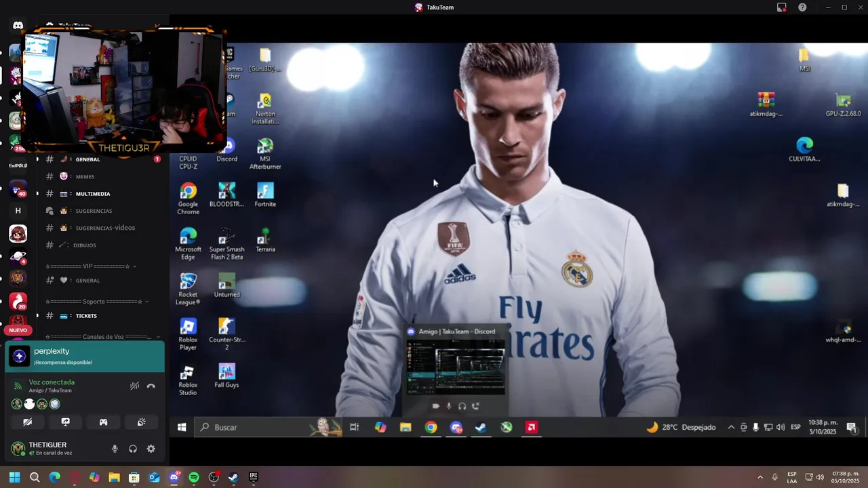Open the SUGERENCIAS forum channel
868x488 pixels.
102,211
